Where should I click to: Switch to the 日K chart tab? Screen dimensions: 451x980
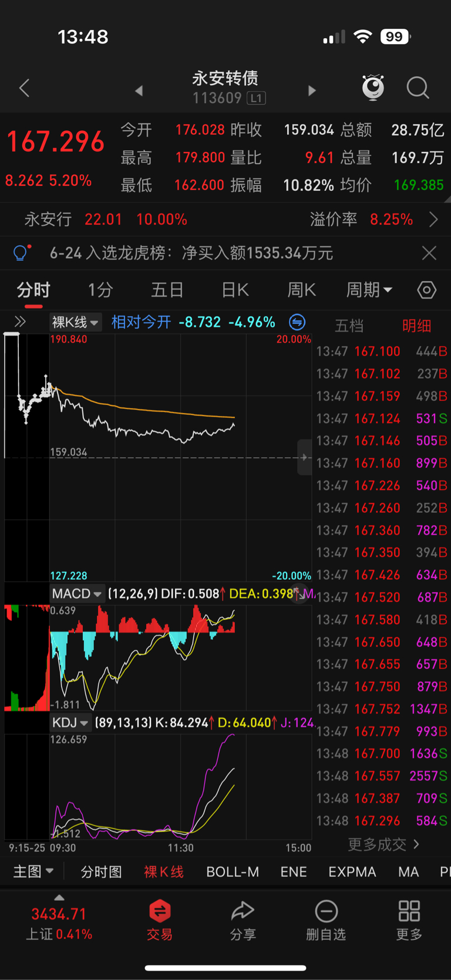click(x=235, y=290)
